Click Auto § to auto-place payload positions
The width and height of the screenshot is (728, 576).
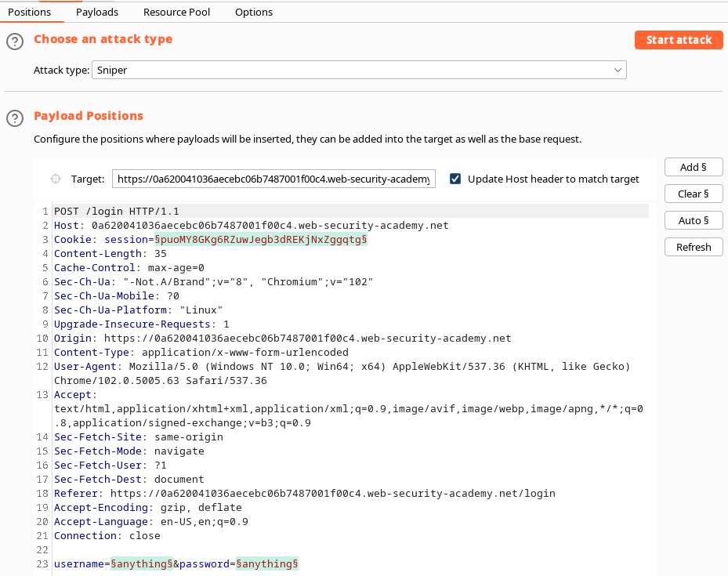click(x=693, y=220)
